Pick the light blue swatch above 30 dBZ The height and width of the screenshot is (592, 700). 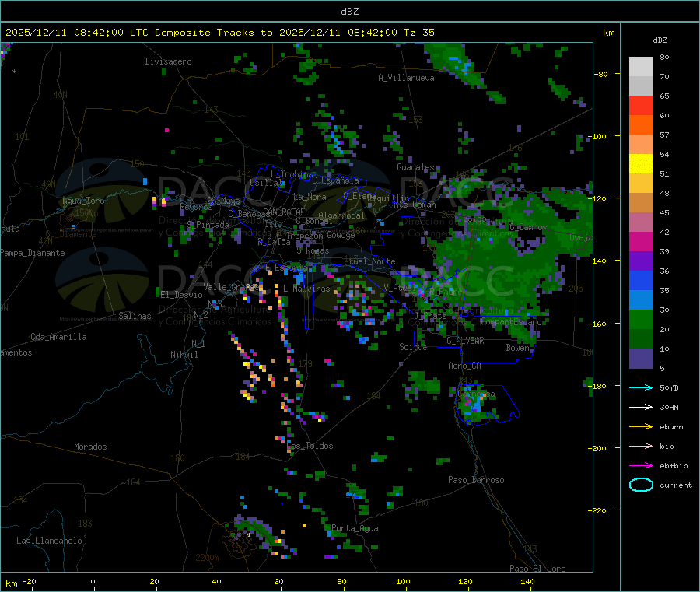coord(641,300)
